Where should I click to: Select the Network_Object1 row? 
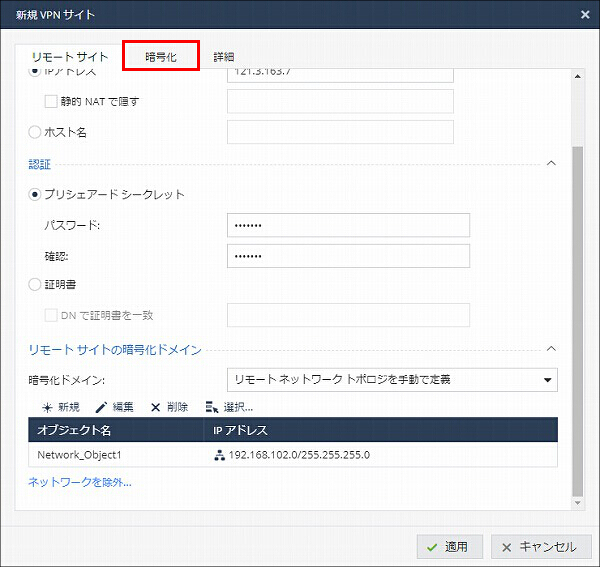293,455
